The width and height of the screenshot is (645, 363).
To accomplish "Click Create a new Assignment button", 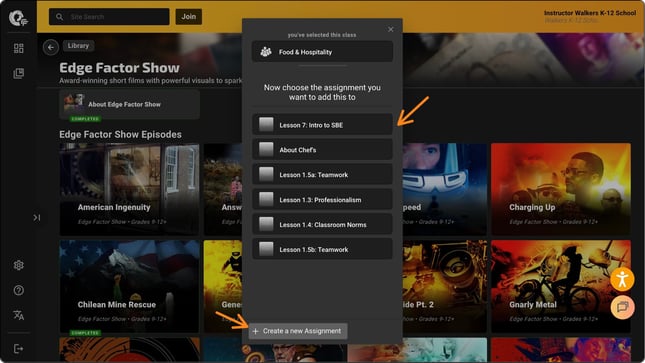I will [298, 331].
